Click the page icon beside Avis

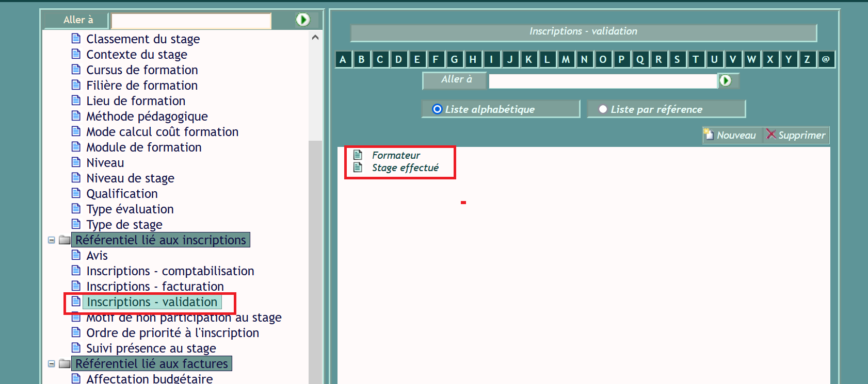(76, 255)
